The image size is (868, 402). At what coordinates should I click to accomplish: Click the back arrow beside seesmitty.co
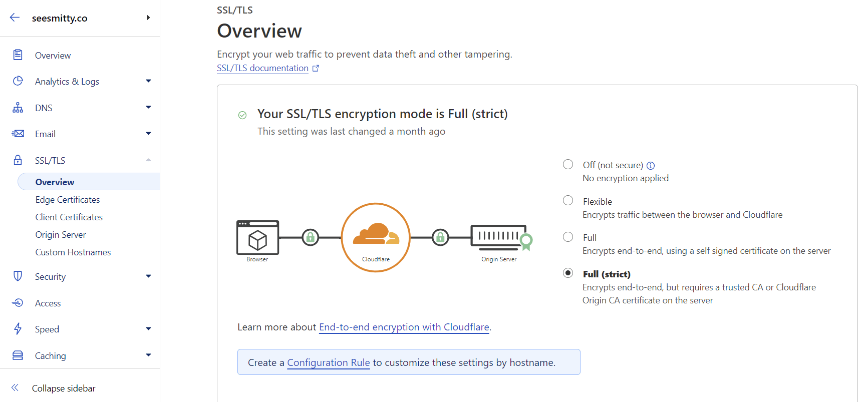(15, 18)
